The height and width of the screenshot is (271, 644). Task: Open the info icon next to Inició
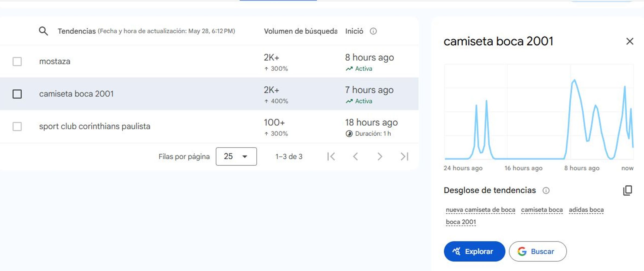click(x=373, y=31)
